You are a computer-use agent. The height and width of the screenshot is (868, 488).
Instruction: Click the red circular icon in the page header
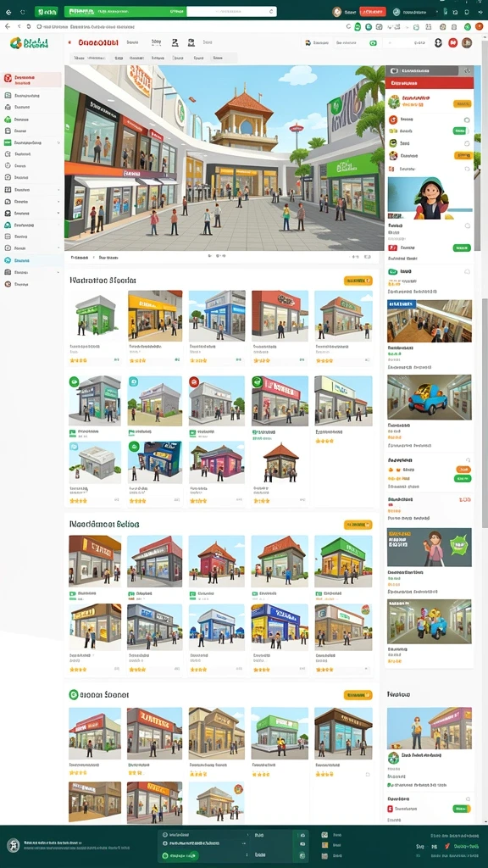pyautogui.click(x=452, y=42)
